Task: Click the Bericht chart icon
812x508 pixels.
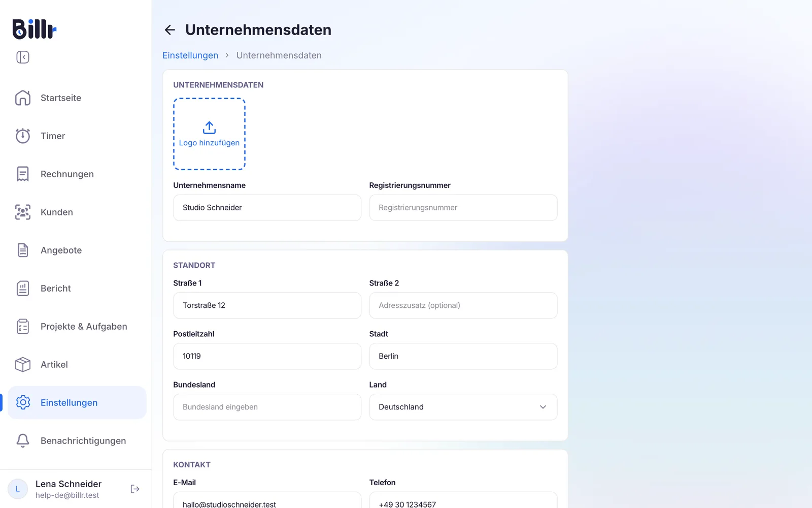Action: pyautogui.click(x=23, y=288)
